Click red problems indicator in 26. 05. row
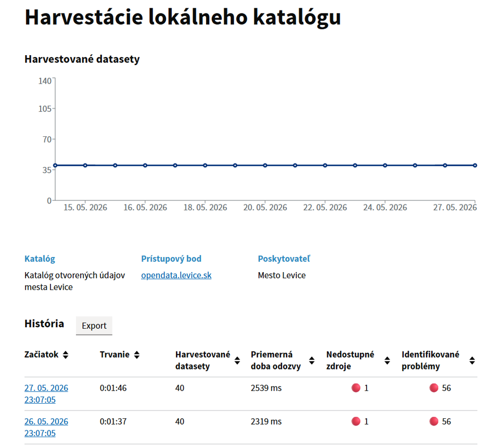 (434, 421)
